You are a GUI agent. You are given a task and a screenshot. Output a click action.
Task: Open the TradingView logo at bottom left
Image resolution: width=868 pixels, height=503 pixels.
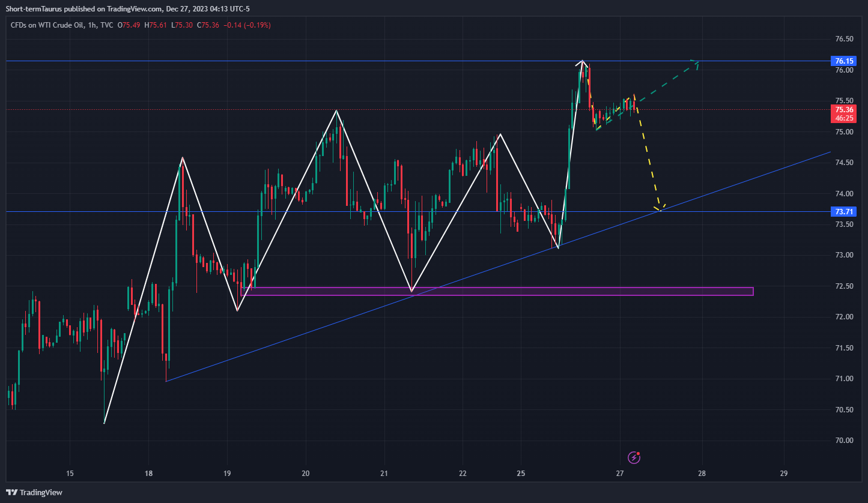(34, 492)
